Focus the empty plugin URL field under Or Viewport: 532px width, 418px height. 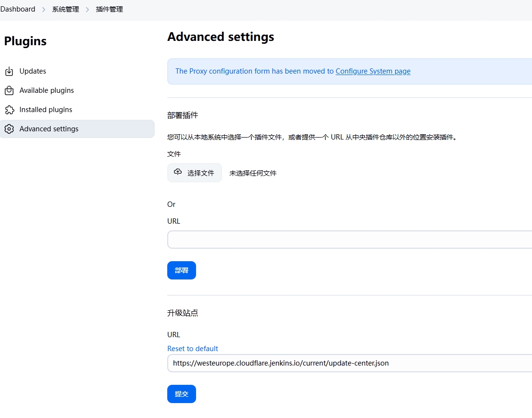click(x=349, y=240)
